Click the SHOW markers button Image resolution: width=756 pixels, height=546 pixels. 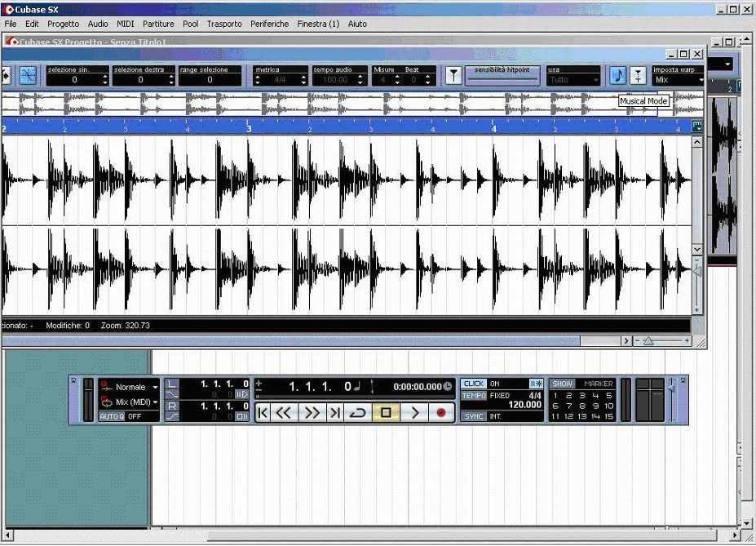(x=562, y=384)
